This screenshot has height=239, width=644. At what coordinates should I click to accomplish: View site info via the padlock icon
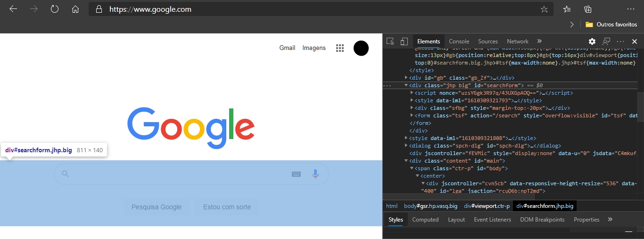point(99,9)
